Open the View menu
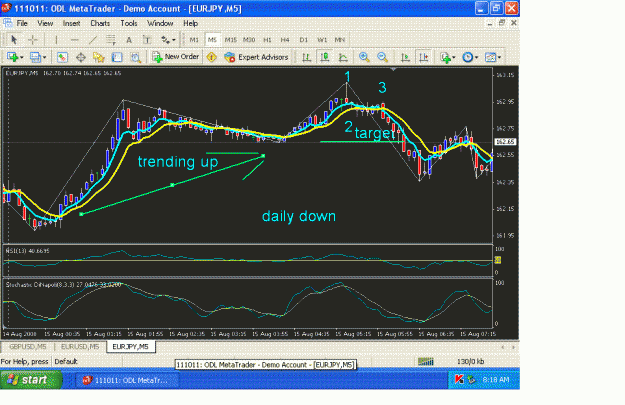The image size is (625, 405). pos(45,23)
